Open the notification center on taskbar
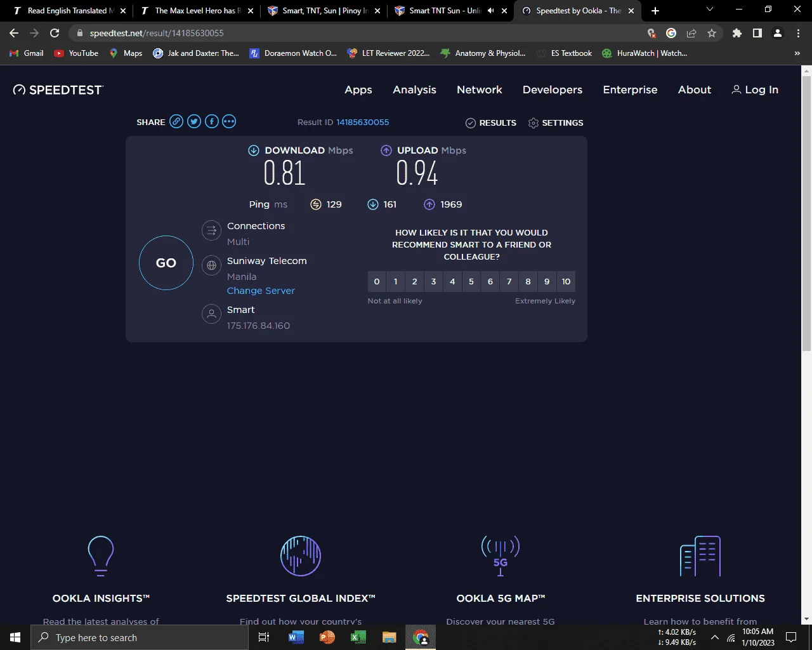This screenshot has width=812, height=650. 791,637
